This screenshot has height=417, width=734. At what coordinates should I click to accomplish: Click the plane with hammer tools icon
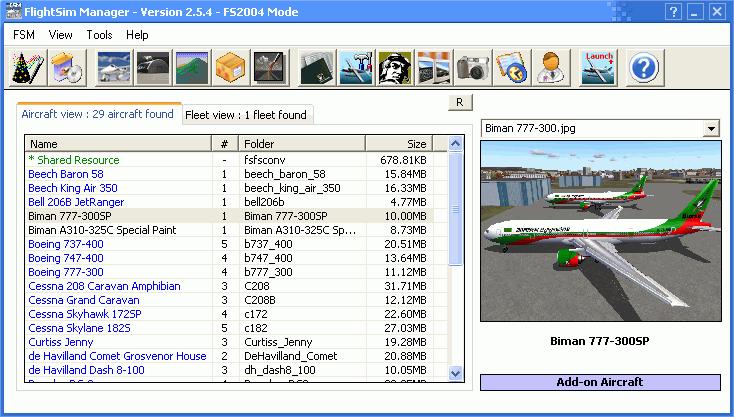tap(356, 68)
